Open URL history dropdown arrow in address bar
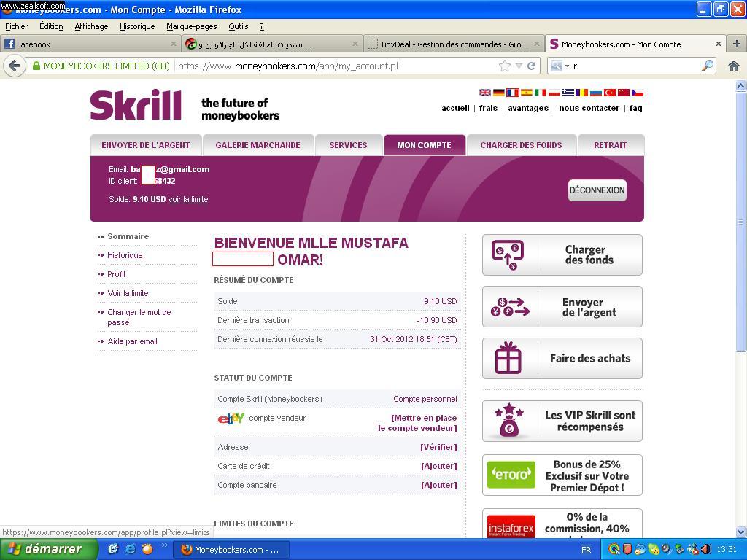 [x=519, y=66]
